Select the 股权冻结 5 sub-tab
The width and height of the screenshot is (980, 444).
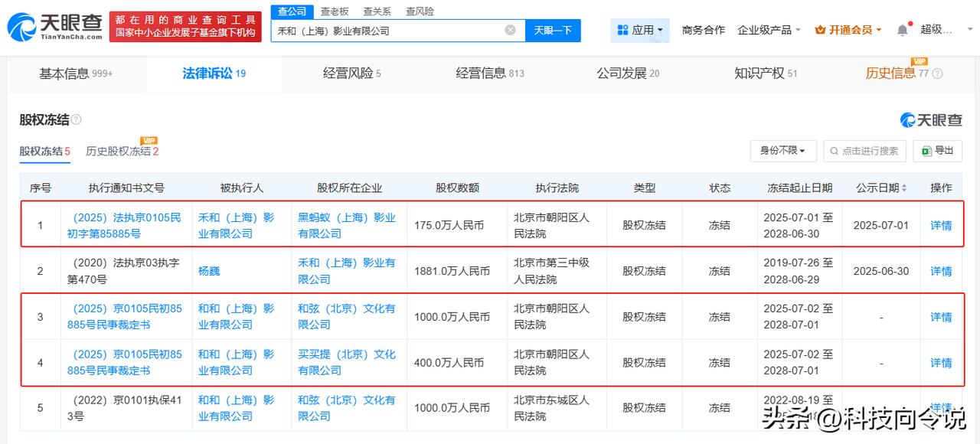pyautogui.click(x=44, y=152)
